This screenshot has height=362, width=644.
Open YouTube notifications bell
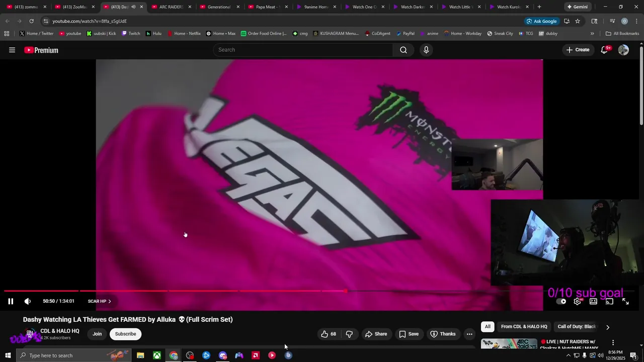(604, 50)
